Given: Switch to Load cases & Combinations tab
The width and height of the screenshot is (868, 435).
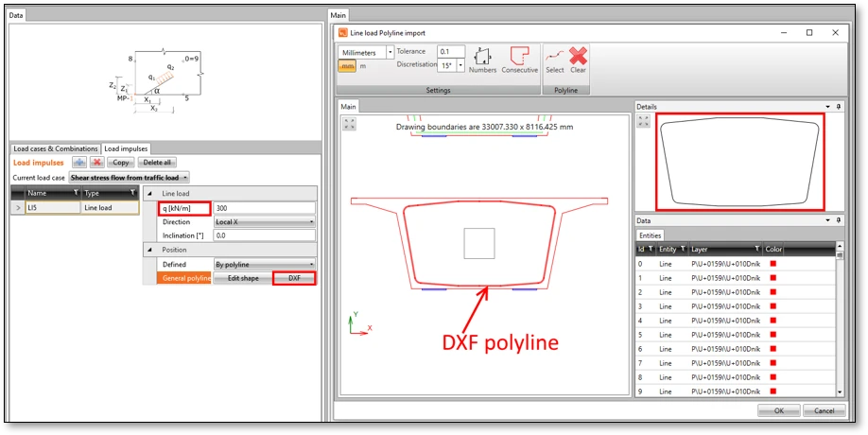Looking at the screenshot, I should tap(56, 148).
